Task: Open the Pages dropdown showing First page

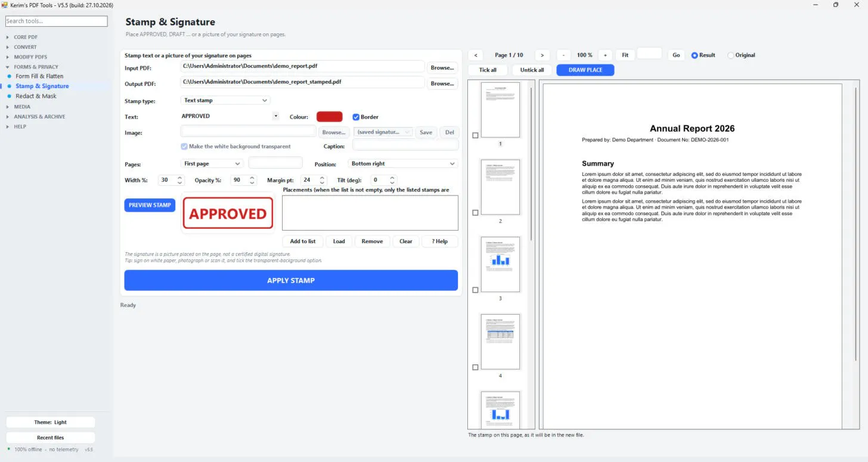Action: pyautogui.click(x=212, y=163)
